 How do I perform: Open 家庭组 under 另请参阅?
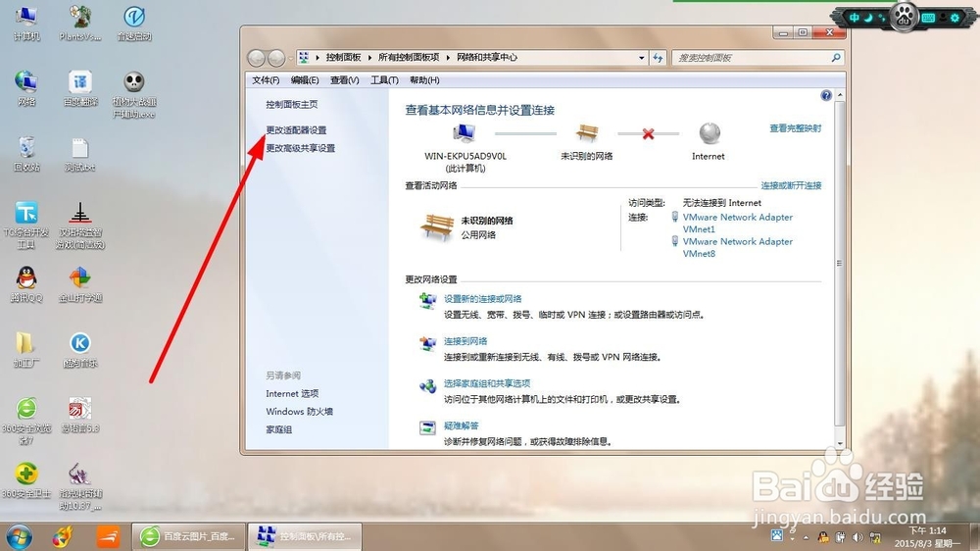[x=278, y=429]
